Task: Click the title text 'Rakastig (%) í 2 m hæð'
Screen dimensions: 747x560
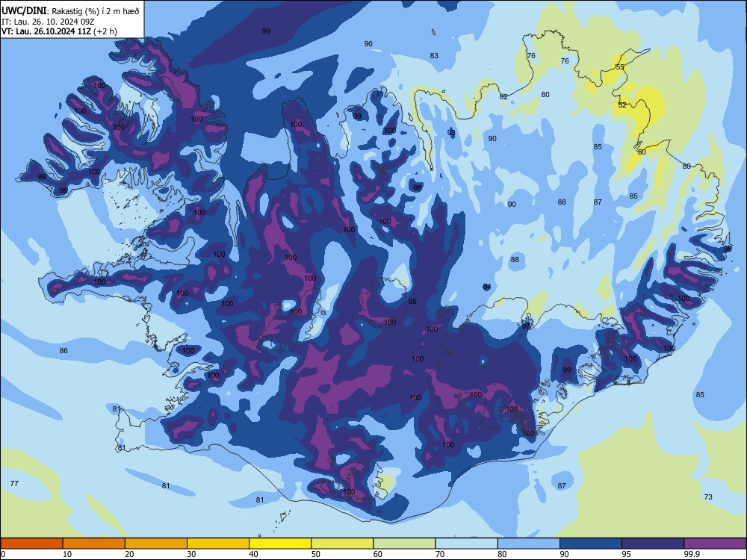Action: [x=96, y=11]
